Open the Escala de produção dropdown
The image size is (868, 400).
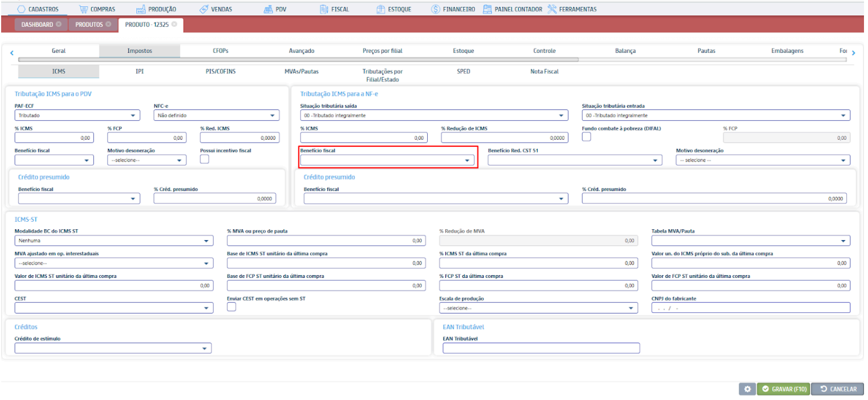(x=538, y=308)
